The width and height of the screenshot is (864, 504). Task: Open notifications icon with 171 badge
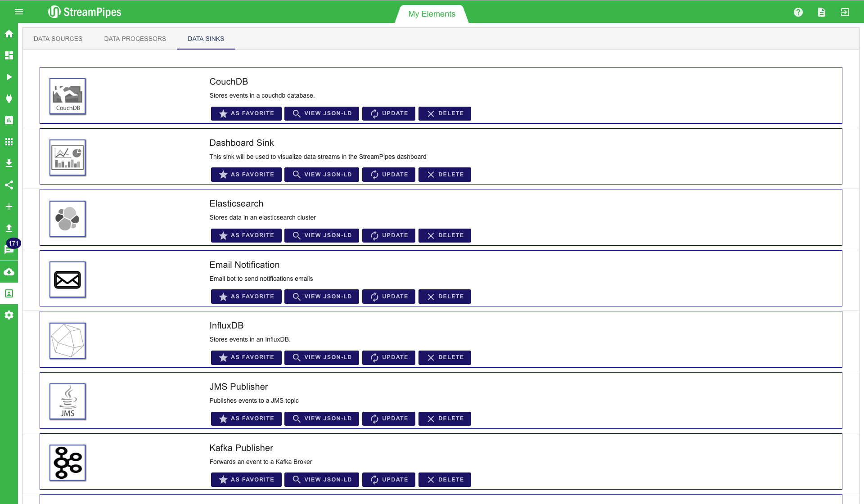click(x=9, y=250)
